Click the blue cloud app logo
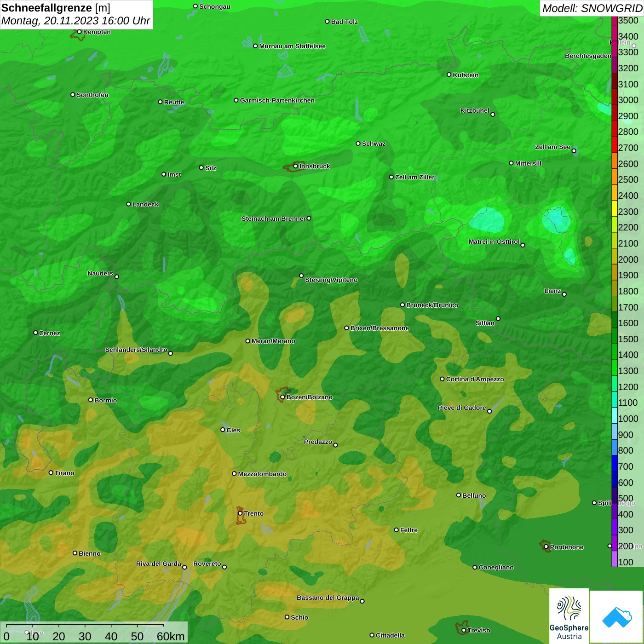 click(617, 617)
